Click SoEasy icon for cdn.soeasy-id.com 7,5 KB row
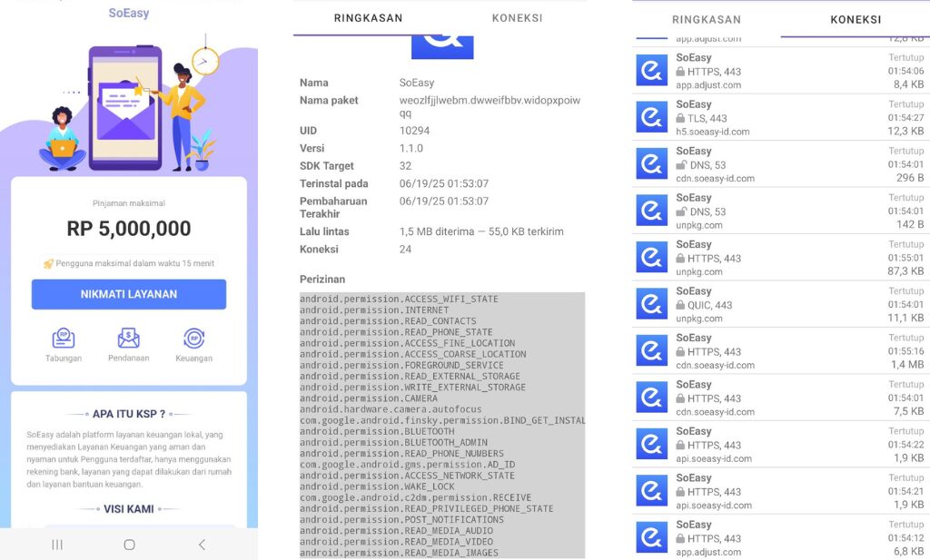 (652, 398)
